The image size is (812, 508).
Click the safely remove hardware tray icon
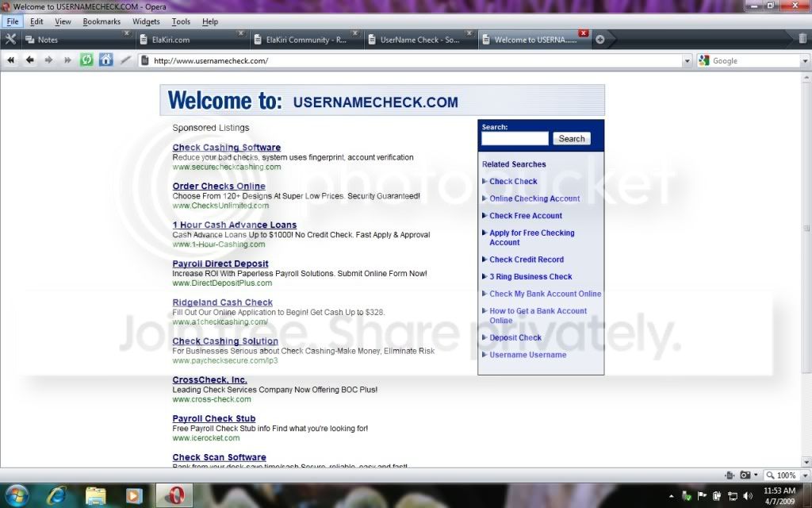[x=687, y=497]
